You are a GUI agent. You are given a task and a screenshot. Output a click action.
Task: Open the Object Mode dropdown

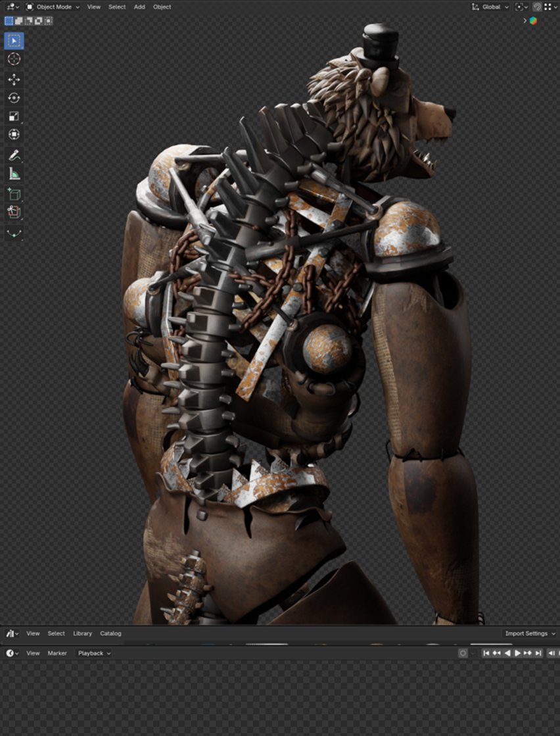(x=53, y=7)
